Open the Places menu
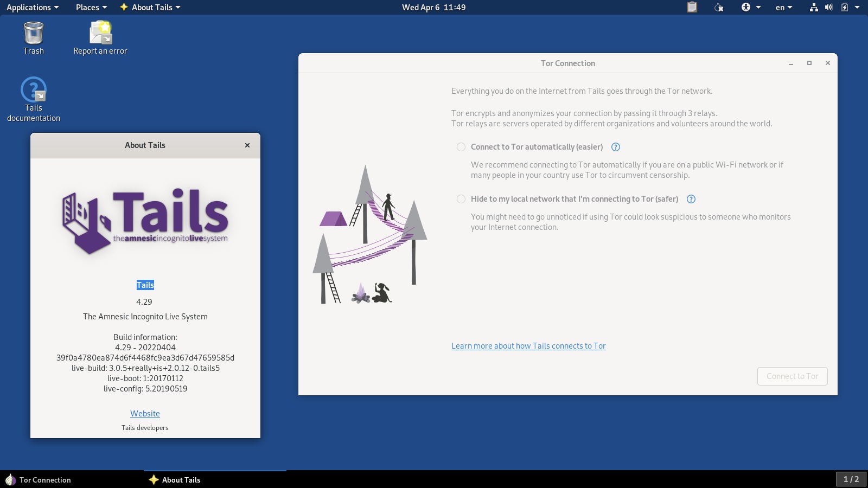The image size is (868, 488). click(91, 7)
